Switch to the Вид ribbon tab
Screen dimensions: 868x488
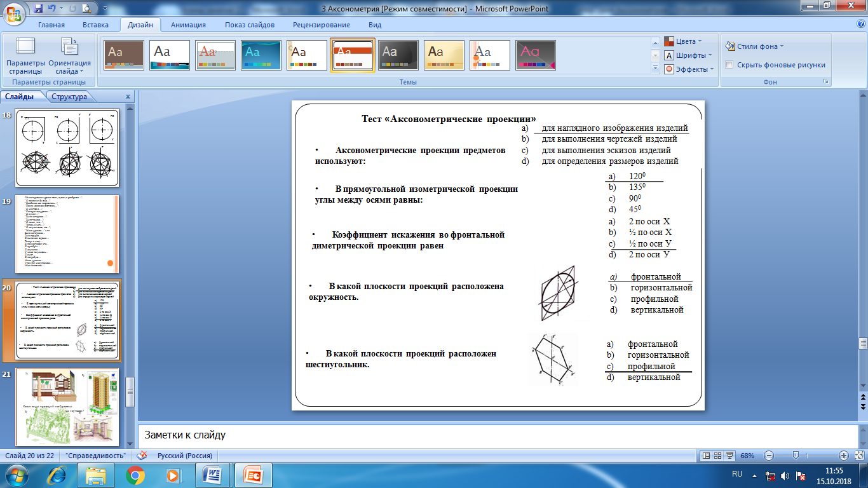[375, 25]
